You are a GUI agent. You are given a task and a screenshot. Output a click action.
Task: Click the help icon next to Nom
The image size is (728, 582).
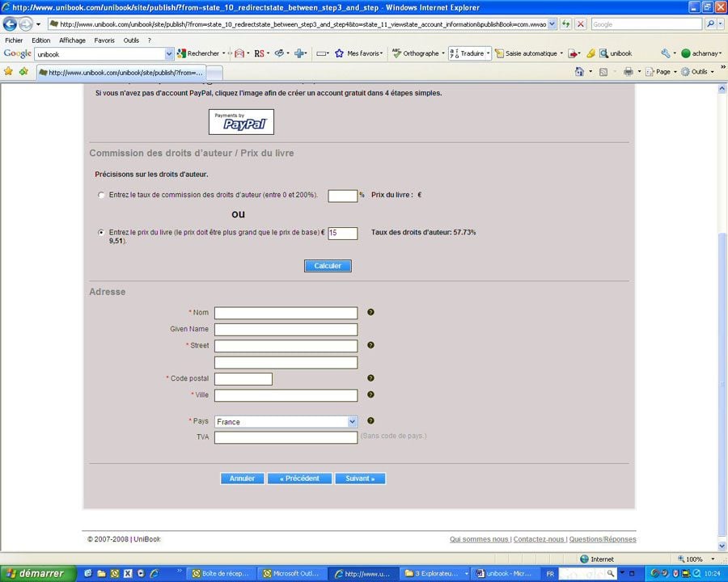click(370, 312)
